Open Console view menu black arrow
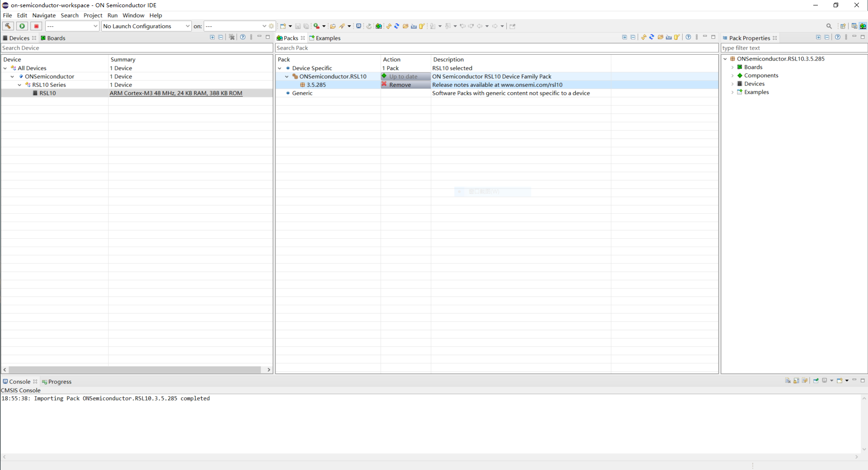This screenshot has height=470, width=868. coord(847,381)
